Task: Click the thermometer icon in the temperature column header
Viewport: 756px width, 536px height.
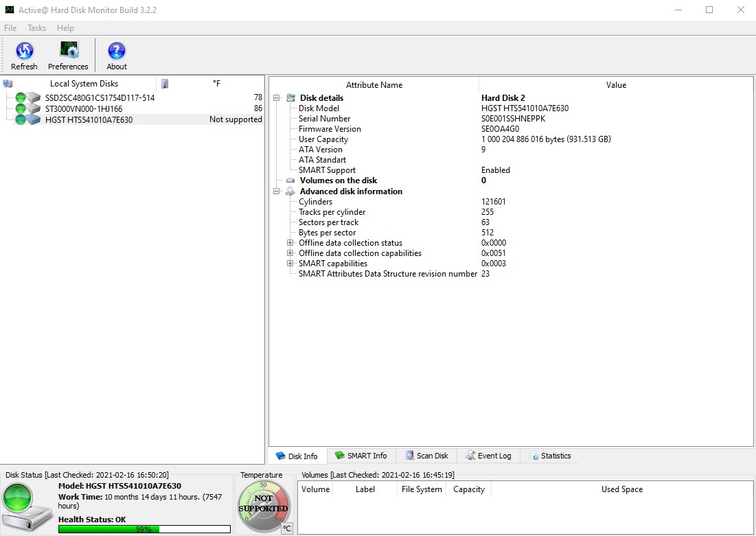Action: tap(163, 83)
